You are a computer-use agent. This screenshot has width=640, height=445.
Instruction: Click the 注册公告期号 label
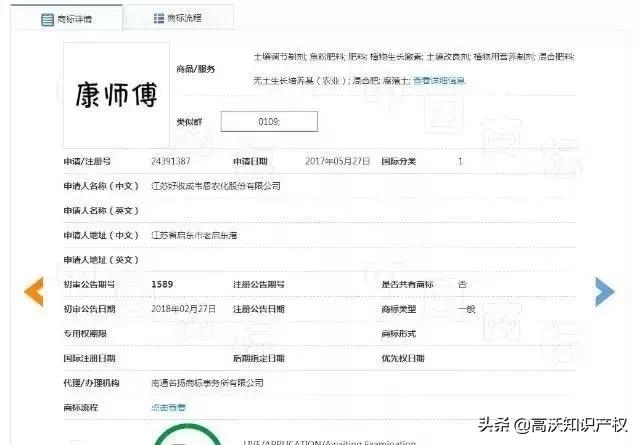pyautogui.click(x=259, y=284)
